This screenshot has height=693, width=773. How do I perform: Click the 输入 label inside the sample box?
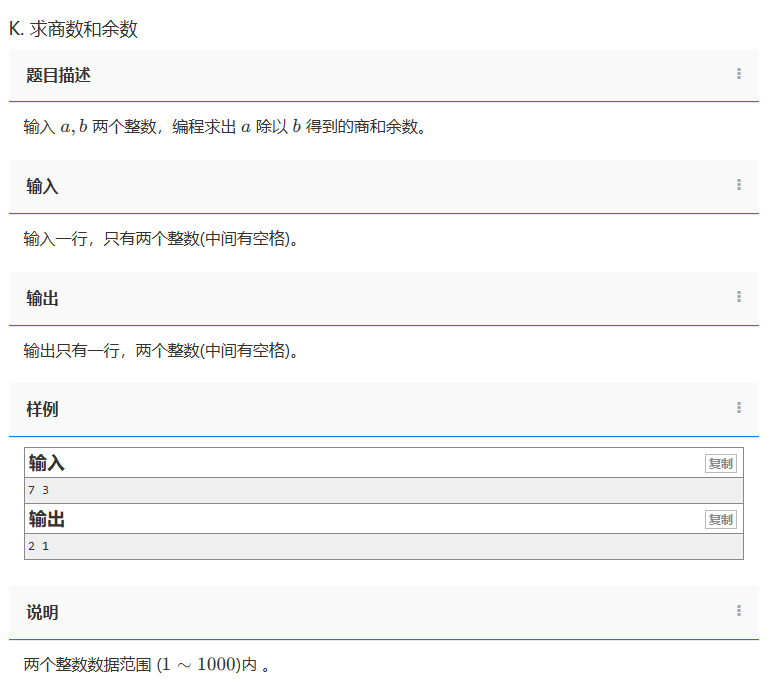click(47, 463)
